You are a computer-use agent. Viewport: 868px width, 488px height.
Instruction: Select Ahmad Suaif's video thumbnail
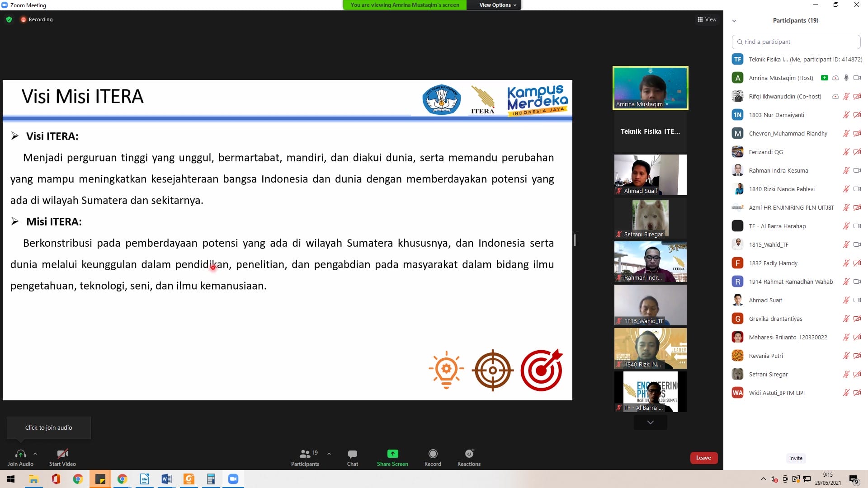[650, 174]
